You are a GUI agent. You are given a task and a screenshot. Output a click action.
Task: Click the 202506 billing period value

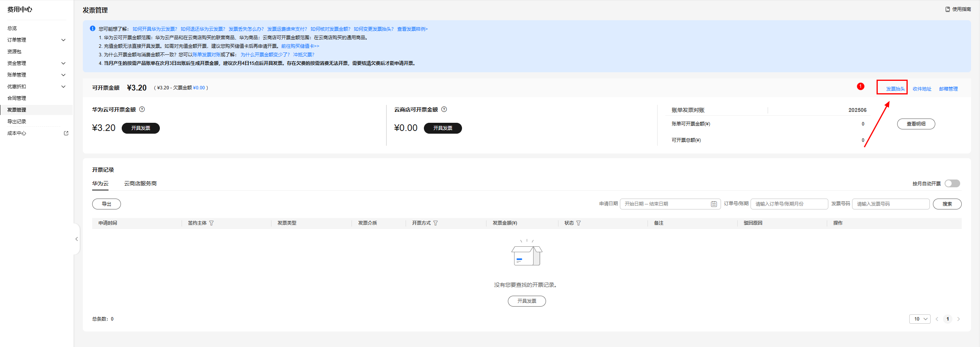(x=857, y=110)
